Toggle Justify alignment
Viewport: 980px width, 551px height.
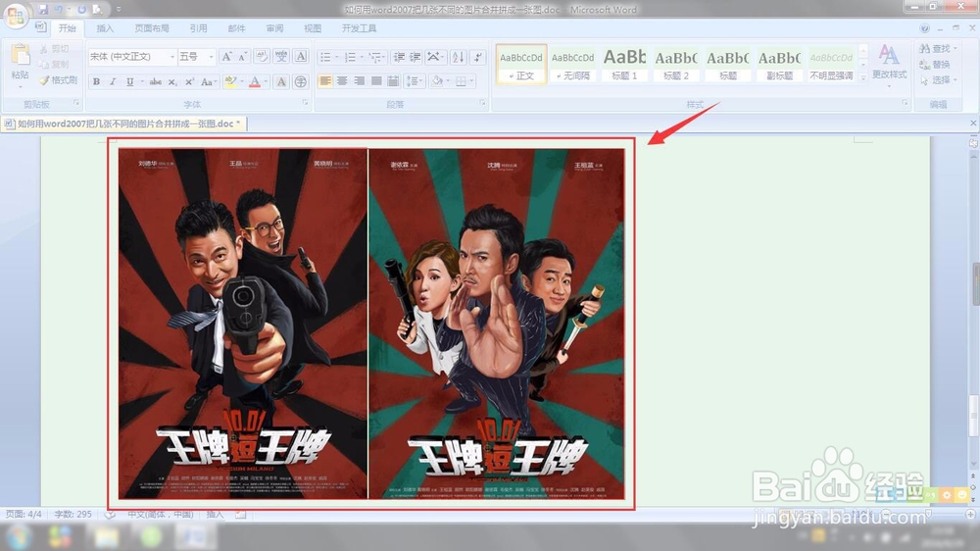click(376, 80)
